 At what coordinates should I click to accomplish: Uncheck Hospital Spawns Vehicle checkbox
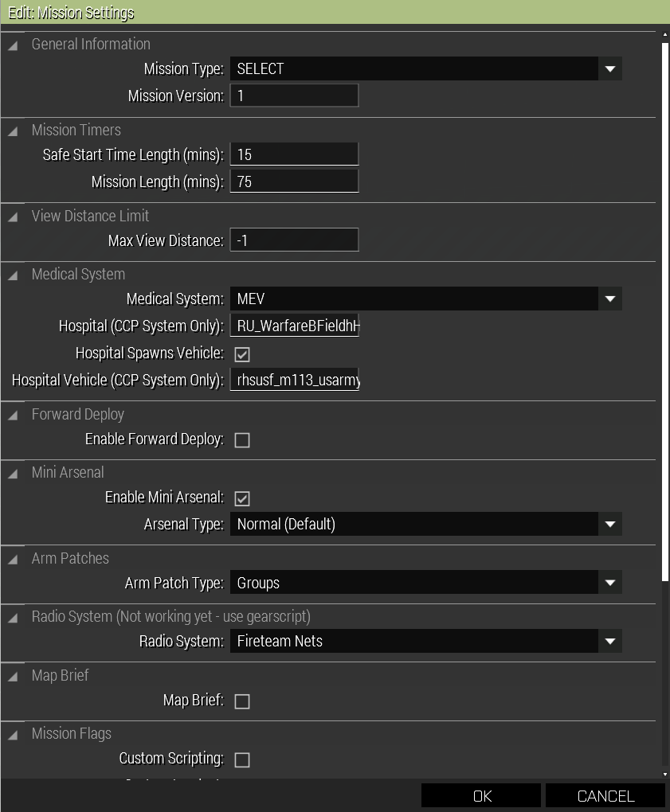click(x=242, y=354)
